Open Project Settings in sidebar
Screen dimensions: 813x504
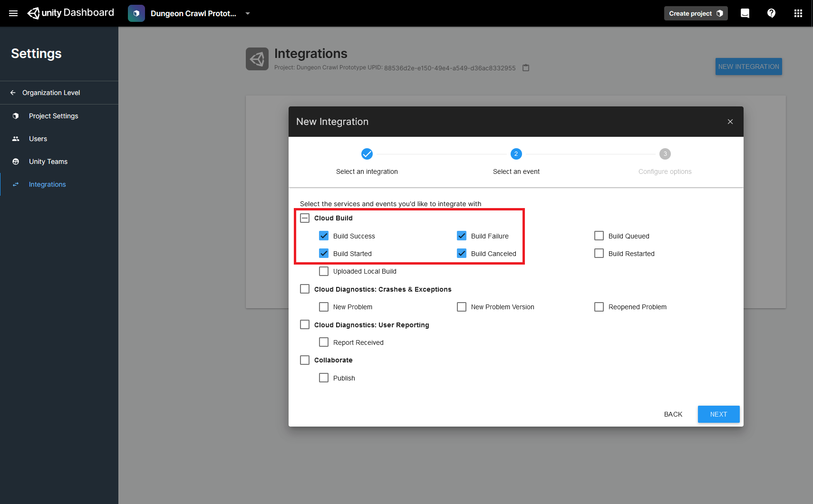coord(59,116)
